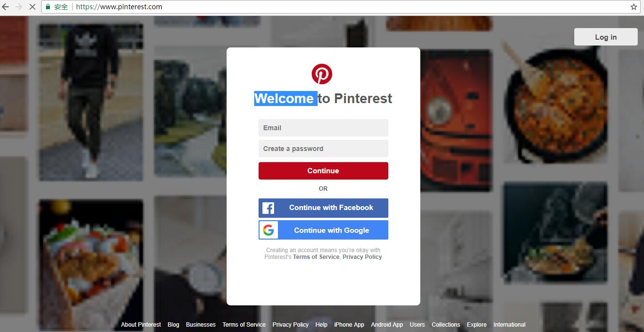Click the OR separator text

(323, 189)
